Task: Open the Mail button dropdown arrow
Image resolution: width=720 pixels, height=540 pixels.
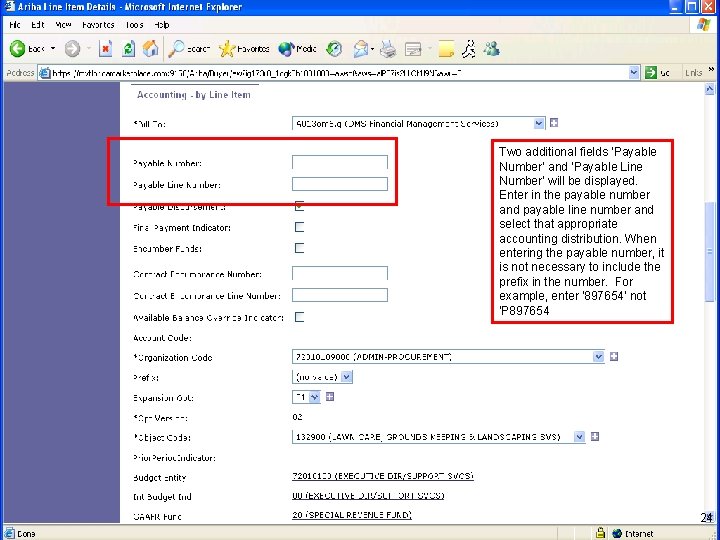Action: click(372, 49)
